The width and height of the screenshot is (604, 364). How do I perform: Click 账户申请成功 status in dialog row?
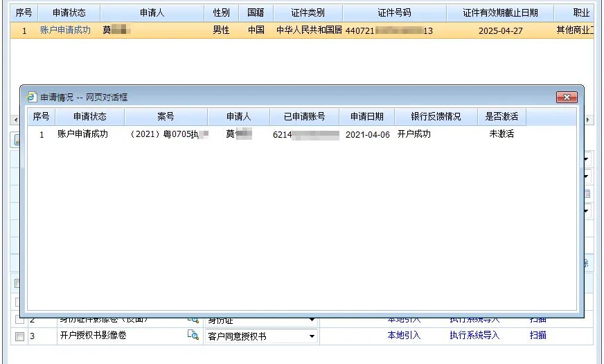(x=82, y=134)
